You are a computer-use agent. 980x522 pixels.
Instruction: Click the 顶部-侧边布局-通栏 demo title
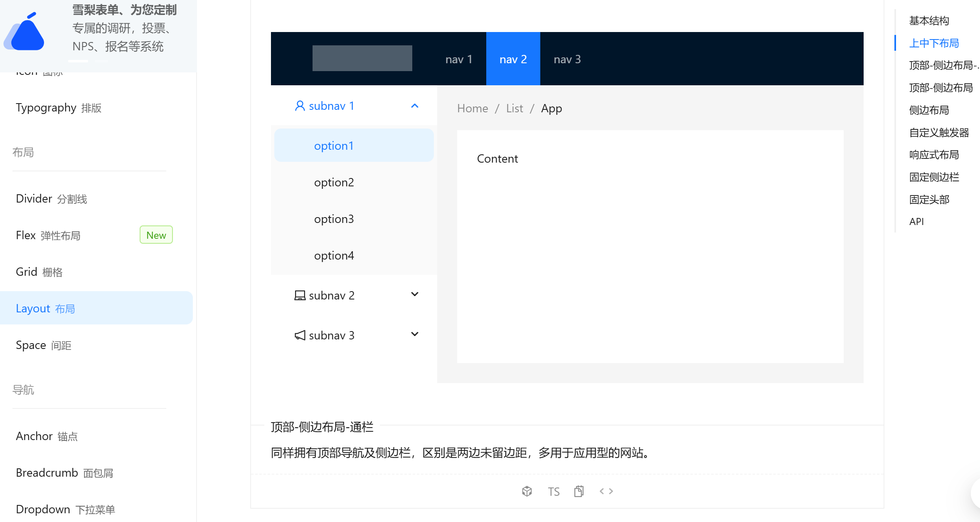point(322,427)
